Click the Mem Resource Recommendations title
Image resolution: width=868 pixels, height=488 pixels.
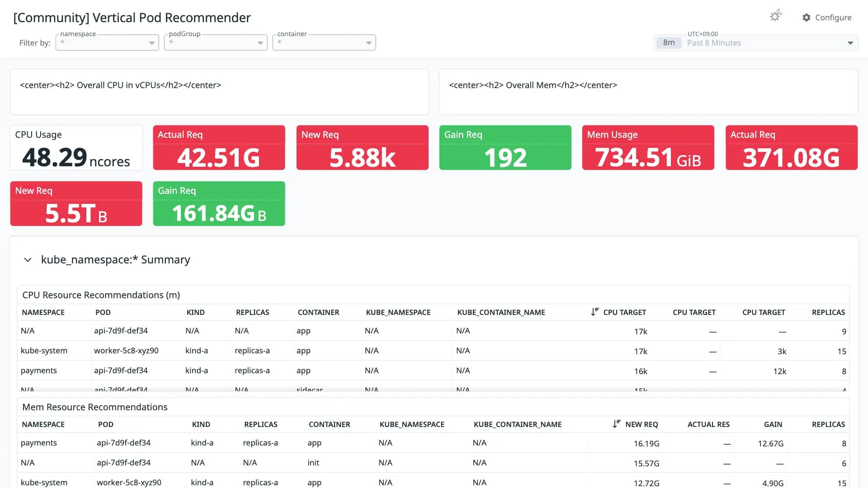tap(95, 407)
